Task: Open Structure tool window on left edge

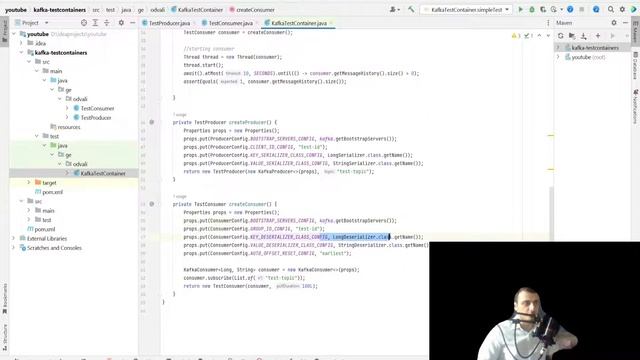Action: click(x=4, y=338)
